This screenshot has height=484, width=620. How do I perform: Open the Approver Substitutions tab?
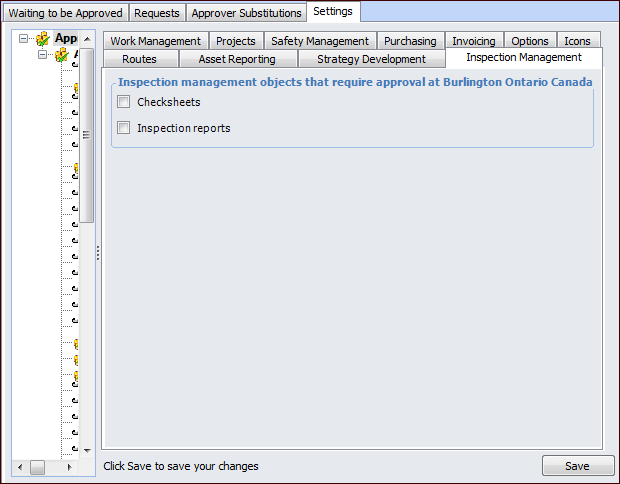point(246,13)
